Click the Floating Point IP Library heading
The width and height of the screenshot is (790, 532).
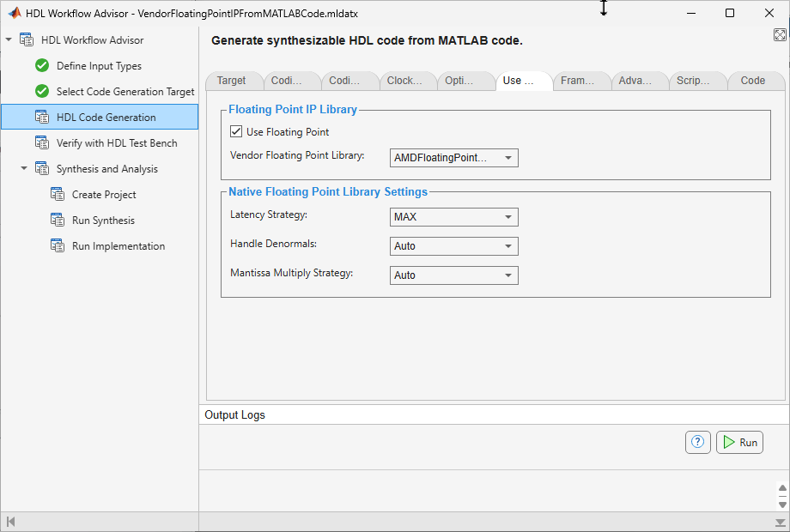click(293, 109)
